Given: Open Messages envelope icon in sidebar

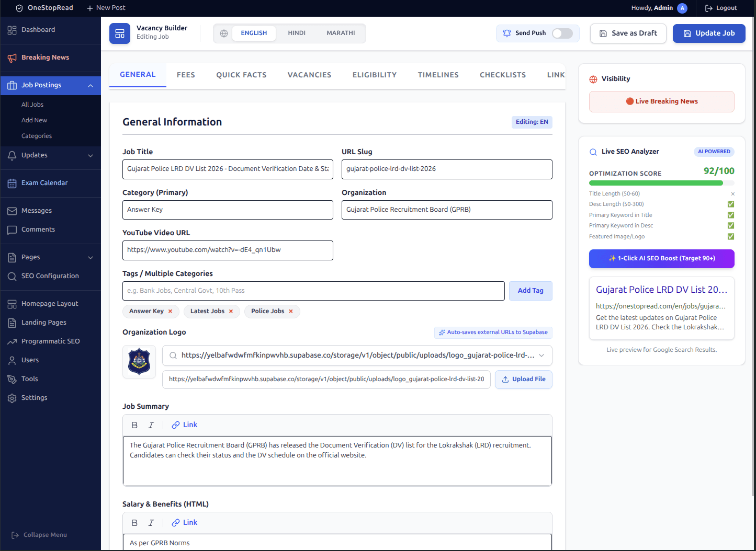Looking at the screenshot, I should (12, 211).
